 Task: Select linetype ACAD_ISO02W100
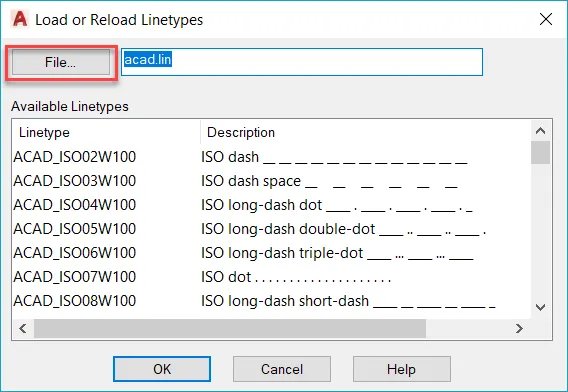pos(75,157)
